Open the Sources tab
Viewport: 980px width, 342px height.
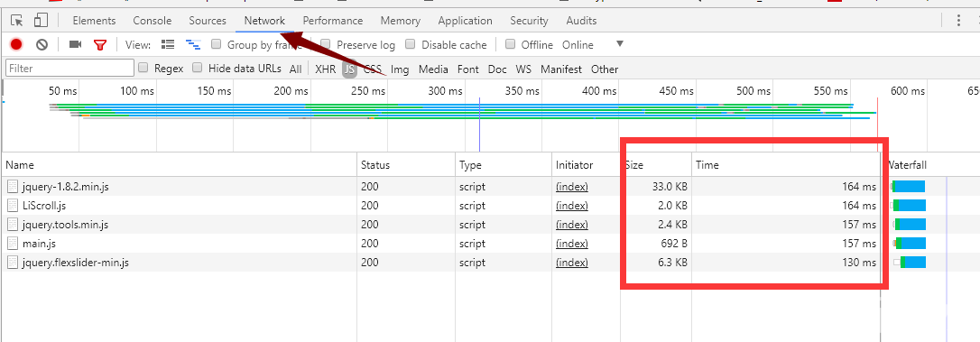(x=208, y=21)
